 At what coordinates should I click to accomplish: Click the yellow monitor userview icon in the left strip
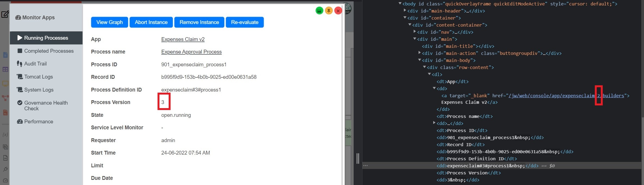pyautogui.click(x=5, y=84)
